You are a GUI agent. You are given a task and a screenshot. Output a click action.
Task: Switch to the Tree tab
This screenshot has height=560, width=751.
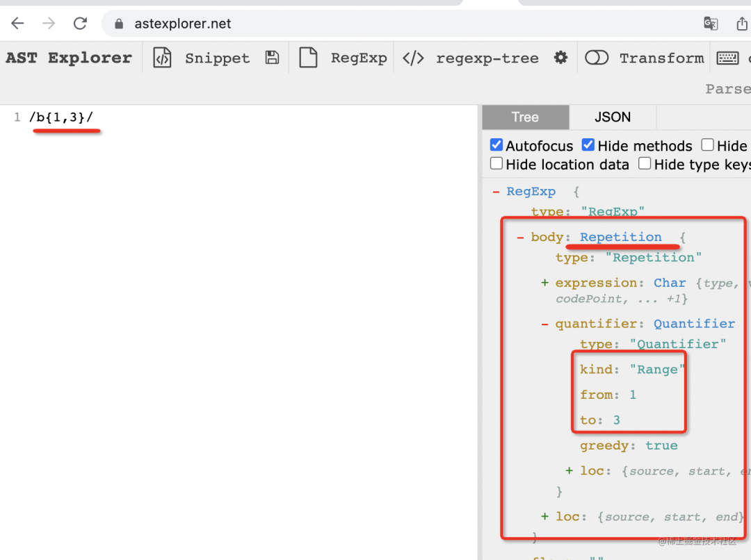point(526,117)
